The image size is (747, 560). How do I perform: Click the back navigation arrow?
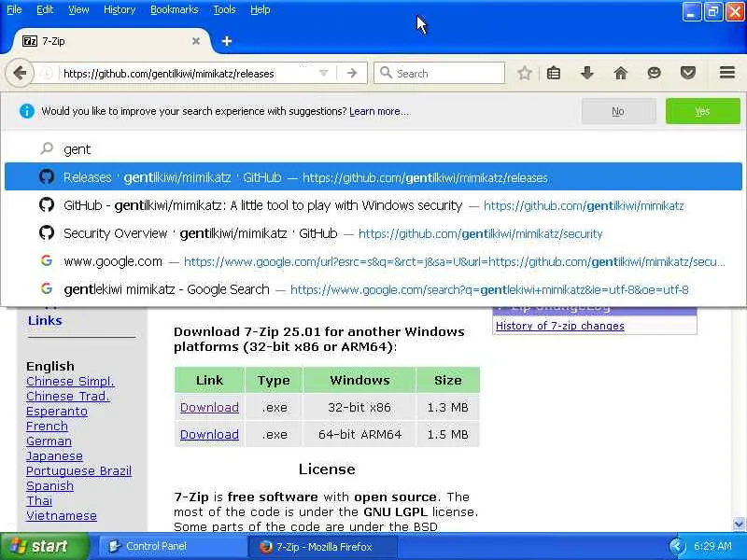20,74
